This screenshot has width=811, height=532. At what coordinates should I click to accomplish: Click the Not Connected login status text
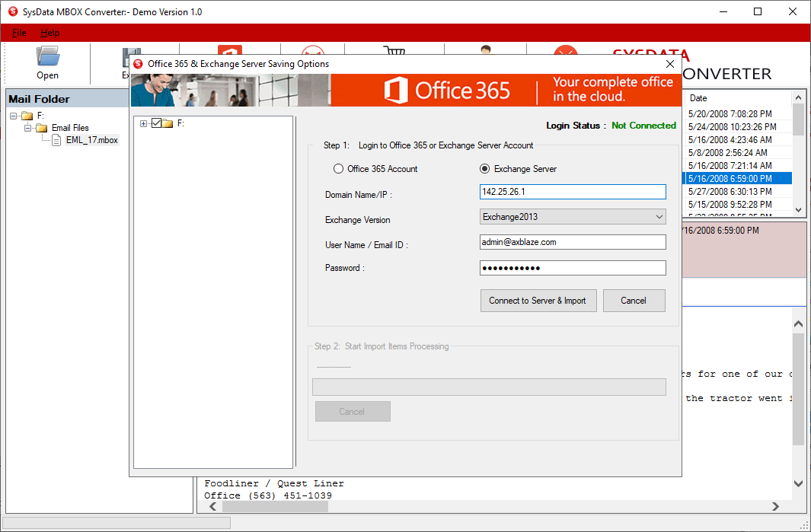click(643, 126)
